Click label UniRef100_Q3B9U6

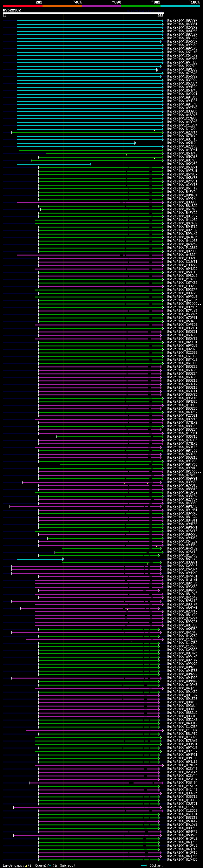click(x=182, y=202)
